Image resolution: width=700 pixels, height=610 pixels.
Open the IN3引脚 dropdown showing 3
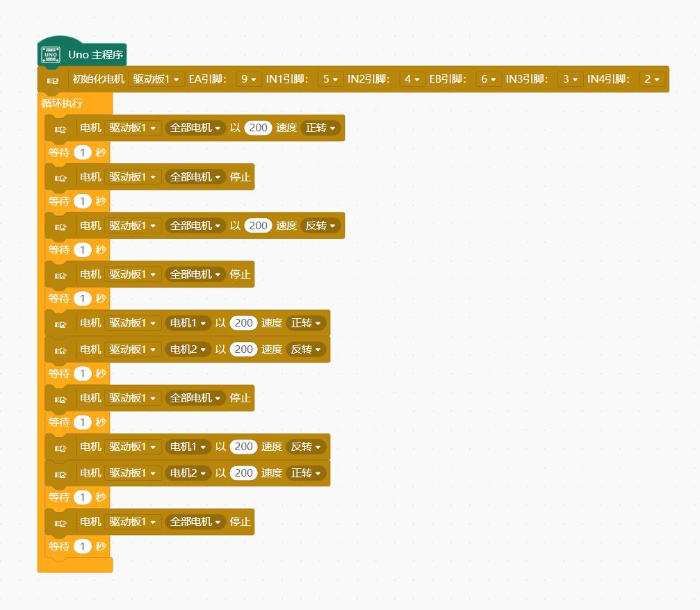pos(570,79)
